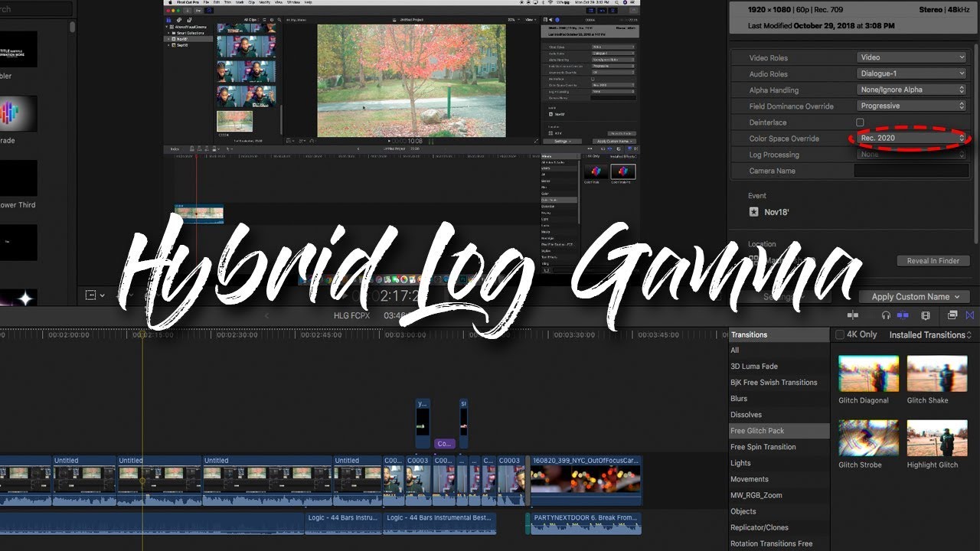Select the Free Spin Transition category
Screen dimensions: 980x551
click(x=779, y=447)
